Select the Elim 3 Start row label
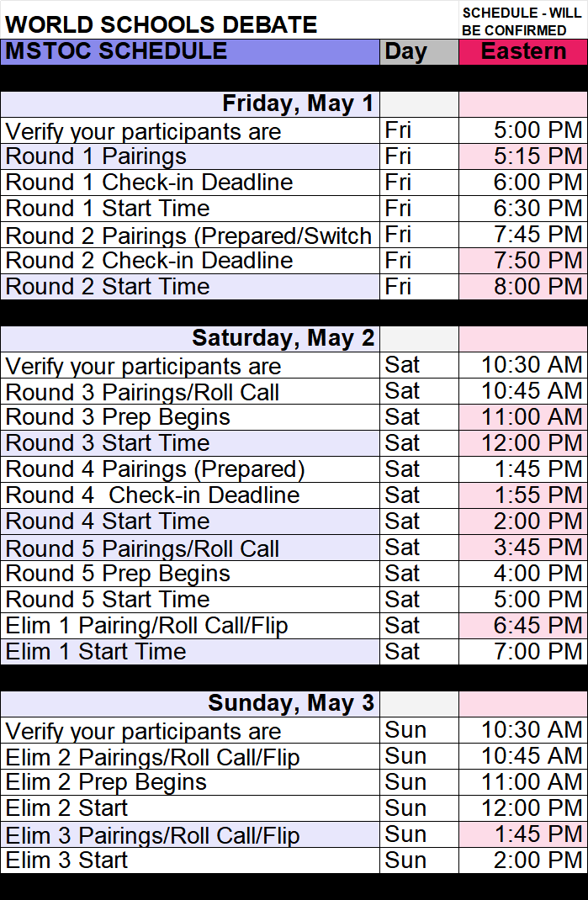This screenshot has width=588, height=900. point(67,860)
